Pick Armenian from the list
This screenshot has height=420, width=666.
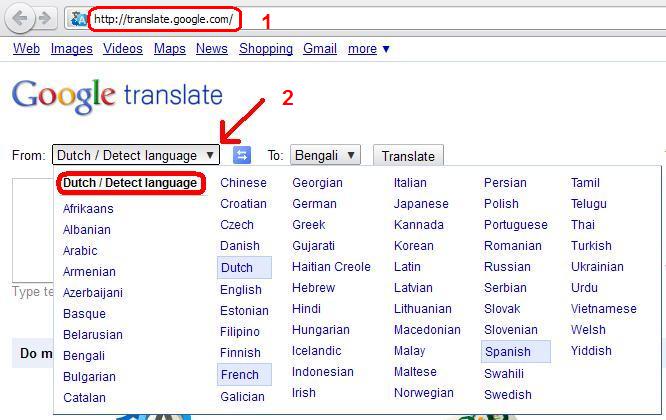[x=89, y=272]
